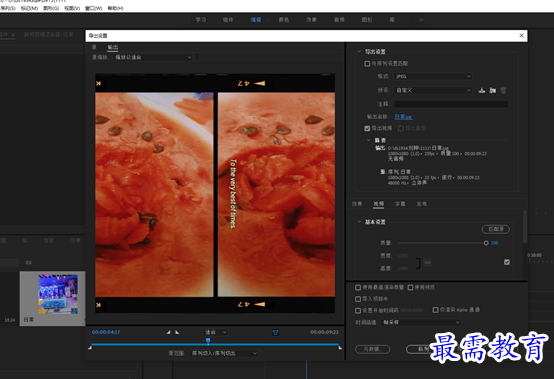Open the 时间插值 帧采样 dropdown
Image resolution: width=554 pixels, height=379 pixels.
421,322
